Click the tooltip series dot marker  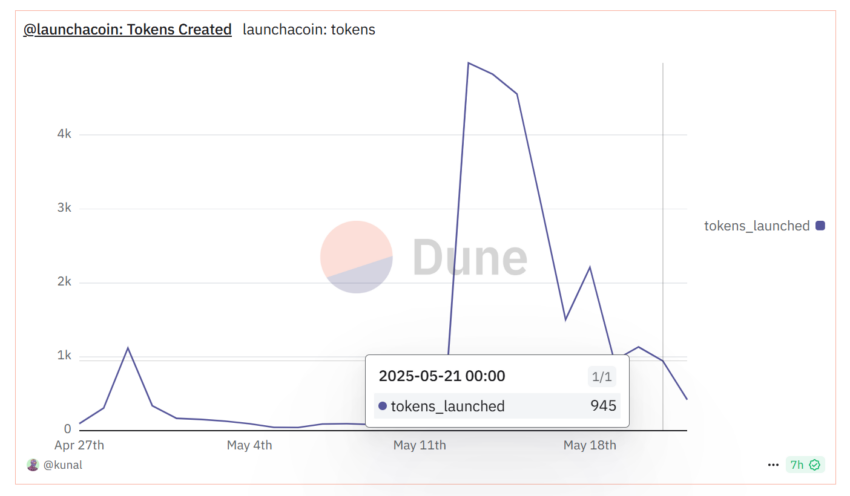pos(383,406)
